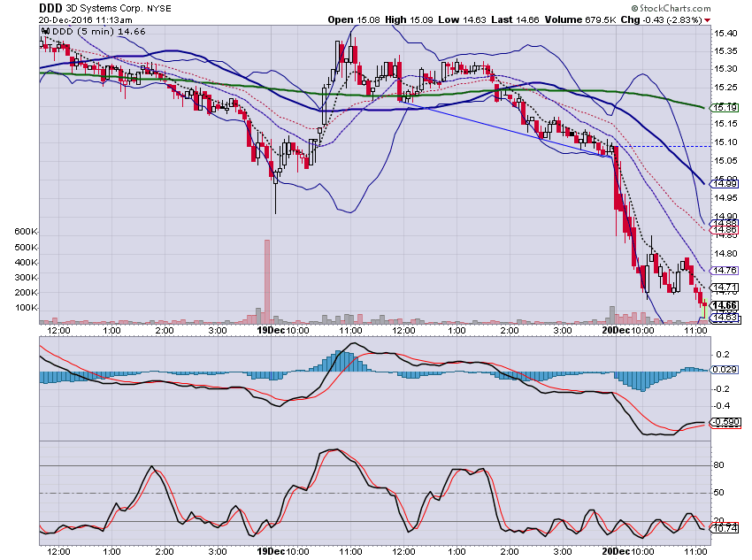Screen dimensions: 752x560
Task: Click the red down arrow after Chg
Action: pyautogui.click(x=708, y=20)
